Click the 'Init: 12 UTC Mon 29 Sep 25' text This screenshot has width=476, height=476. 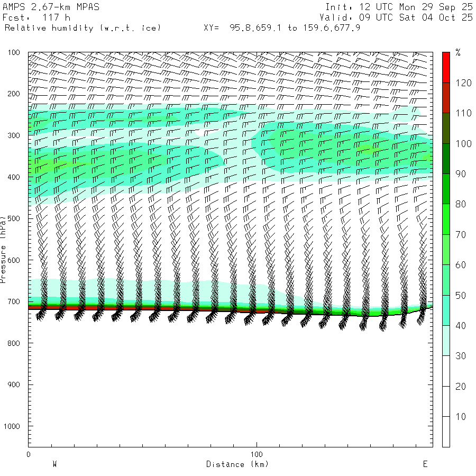tap(399, 7)
